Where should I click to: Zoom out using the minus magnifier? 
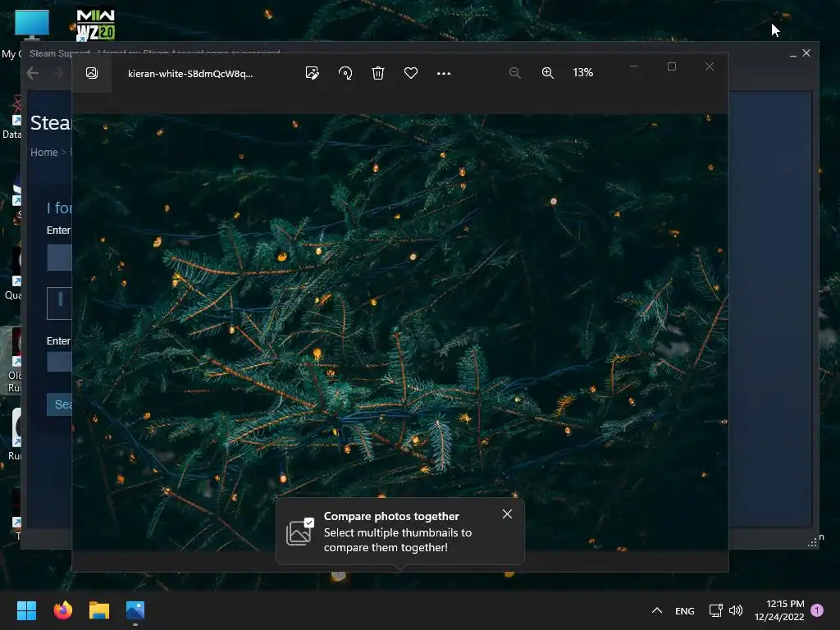515,73
